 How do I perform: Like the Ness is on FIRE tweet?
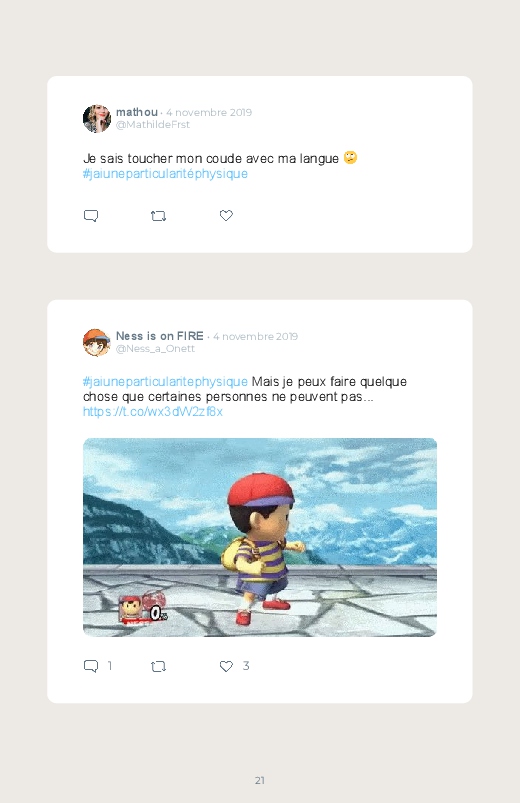pos(226,666)
